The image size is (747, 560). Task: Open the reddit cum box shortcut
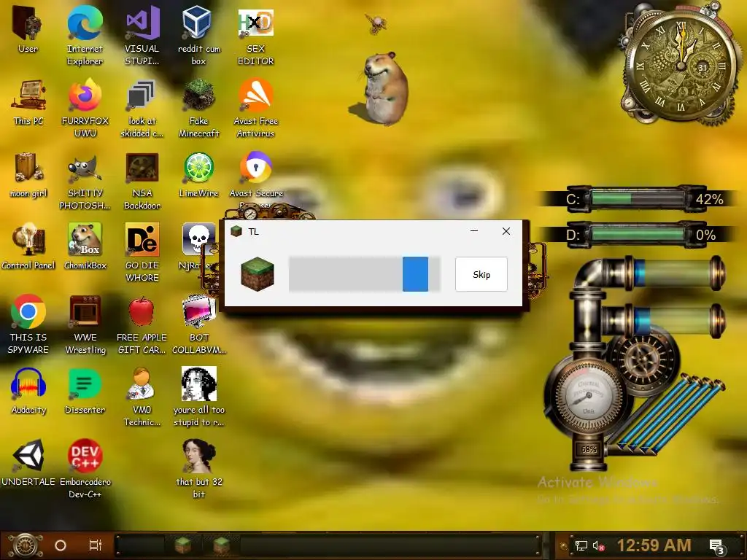(x=198, y=36)
